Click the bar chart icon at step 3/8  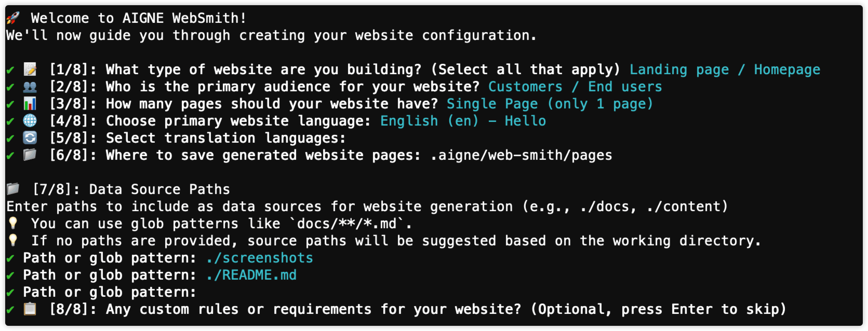point(30,104)
